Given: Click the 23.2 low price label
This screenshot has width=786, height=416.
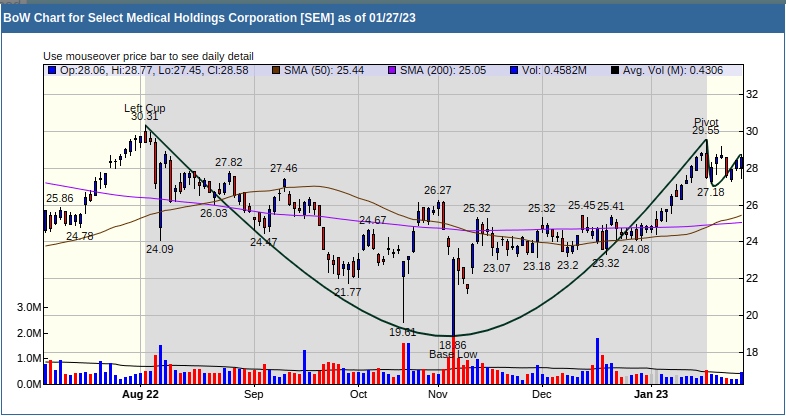Looking at the screenshot, I should (568, 266).
